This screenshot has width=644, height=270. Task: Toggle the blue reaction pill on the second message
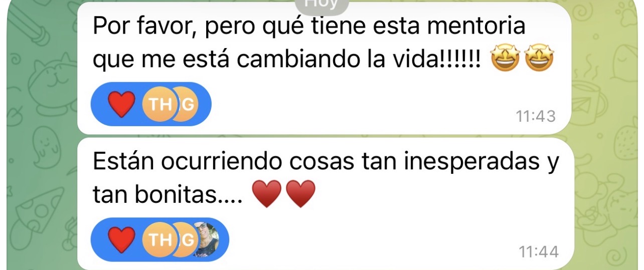click(x=160, y=239)
